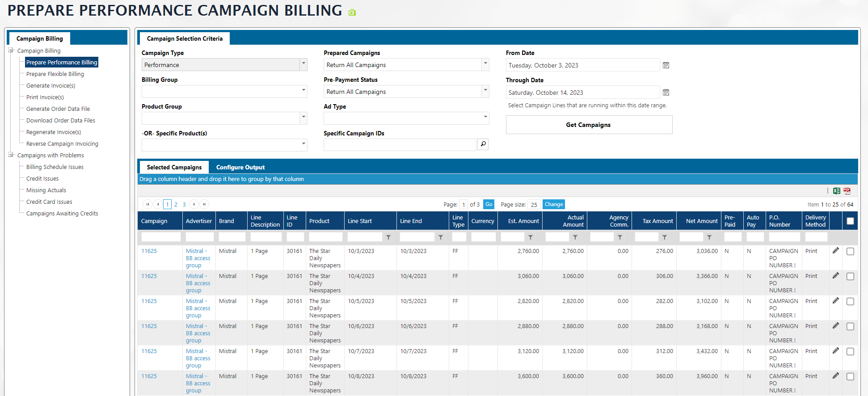
Task: Filter the Est. Amount column with funnel icon
Action: (x=530, y=237)
